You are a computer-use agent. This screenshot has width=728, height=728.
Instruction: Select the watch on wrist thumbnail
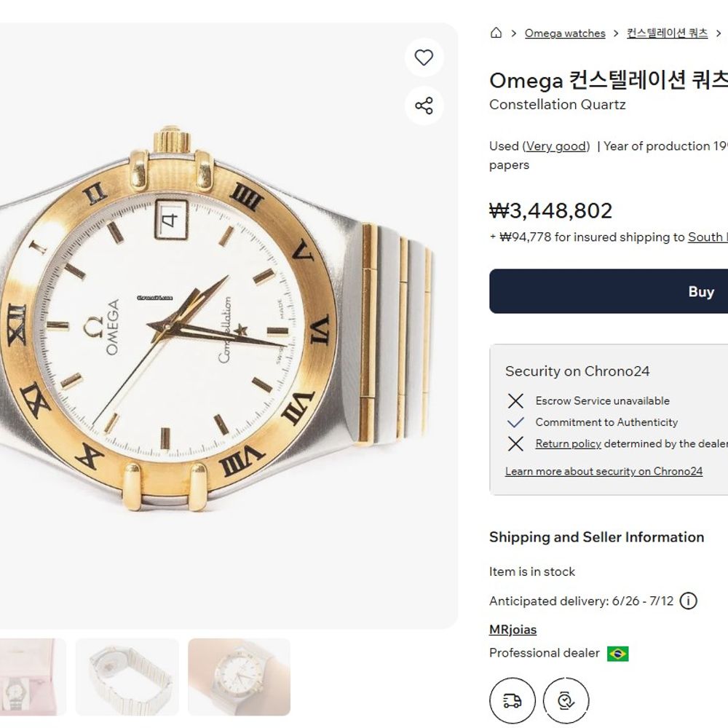pyautogui.click(x=239, y=677)
